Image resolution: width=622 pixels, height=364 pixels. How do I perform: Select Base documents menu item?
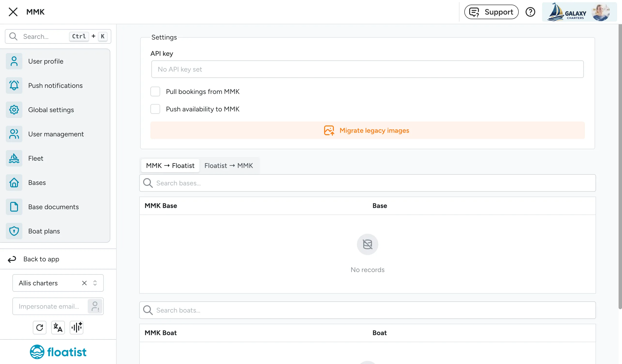pos(55,207)
